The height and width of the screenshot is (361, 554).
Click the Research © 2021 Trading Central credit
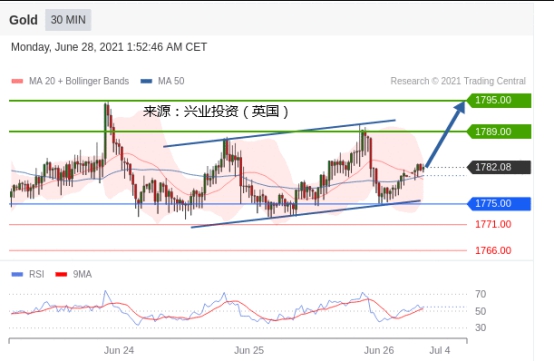click(458, 81)
